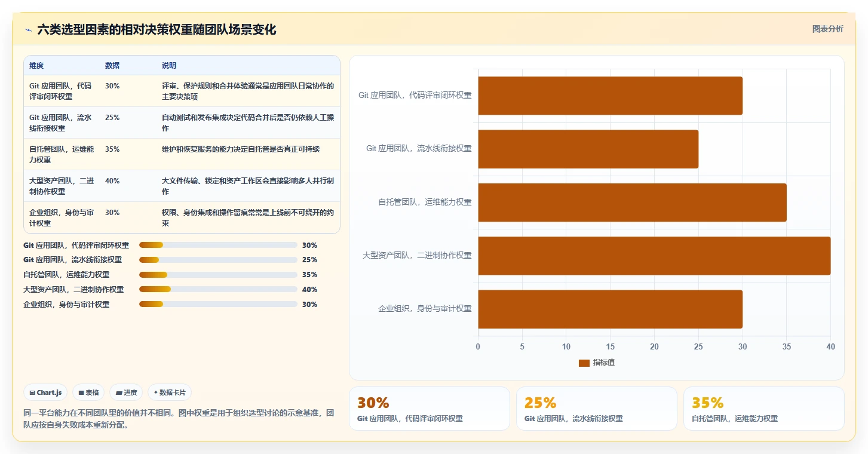Click 40% in the table's 二进制协作权重 row
The image size is (868, 454).
tap(112, 181)
